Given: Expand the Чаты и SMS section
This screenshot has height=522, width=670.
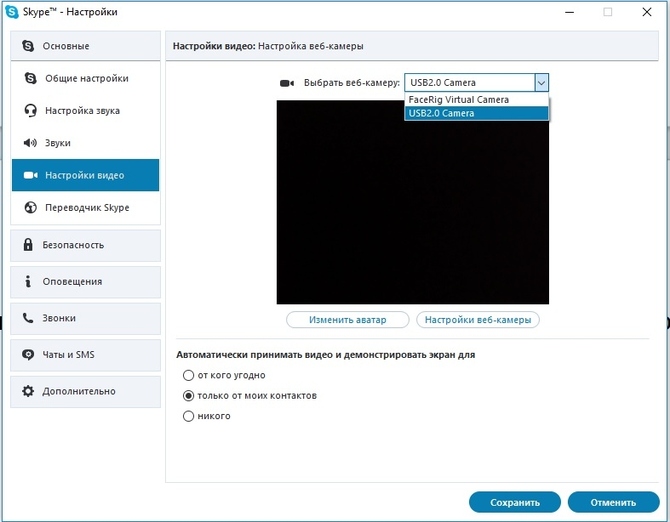Looking at the screenshot, I should tap(85, 355).
